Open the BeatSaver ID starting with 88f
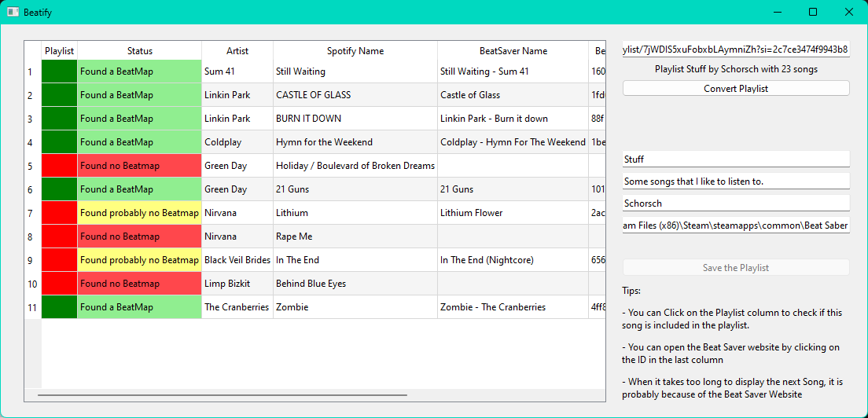Screen dimensions: 868x418 click(x=598, y=119)
